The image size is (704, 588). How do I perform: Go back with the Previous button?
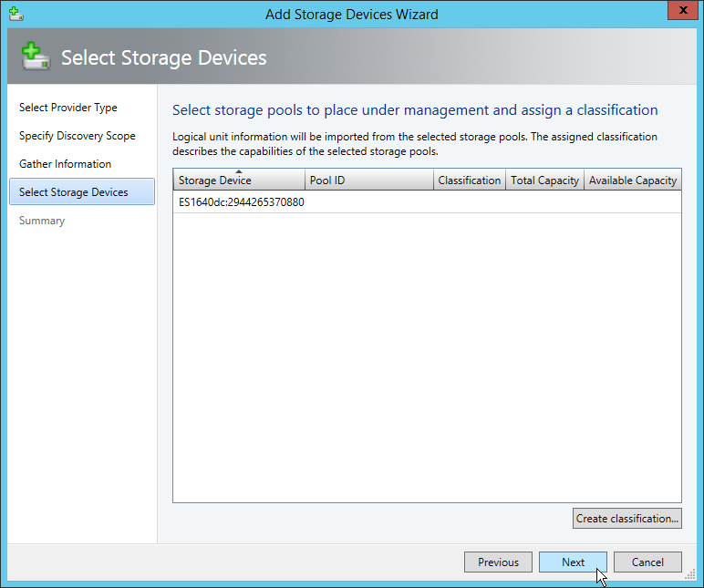click(498, 562)
